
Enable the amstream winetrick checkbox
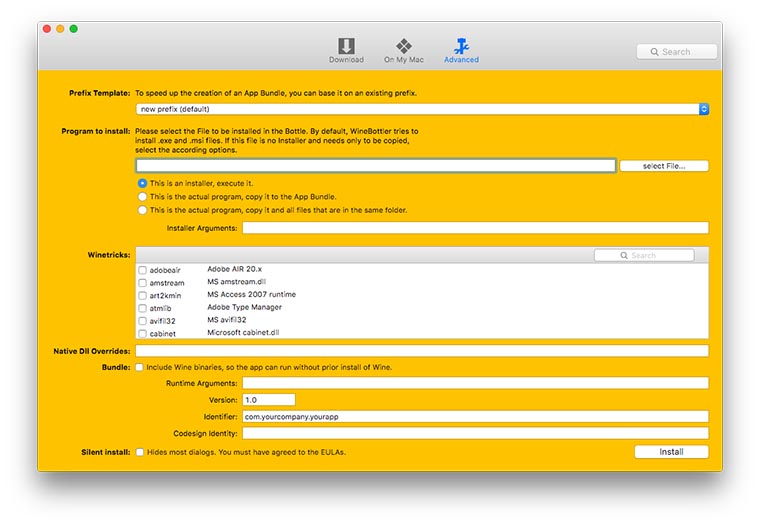click(142, 283)
